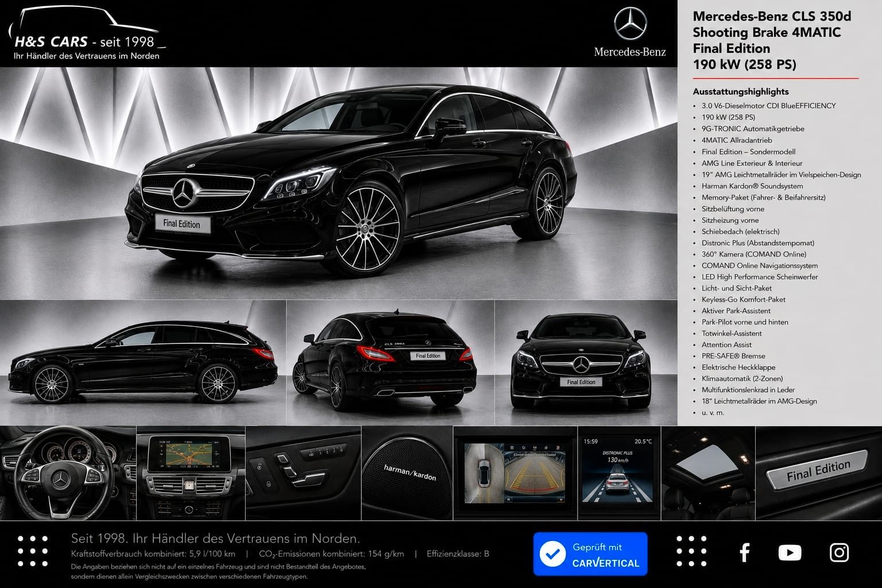Click the Facebook icon

(744, 552)
